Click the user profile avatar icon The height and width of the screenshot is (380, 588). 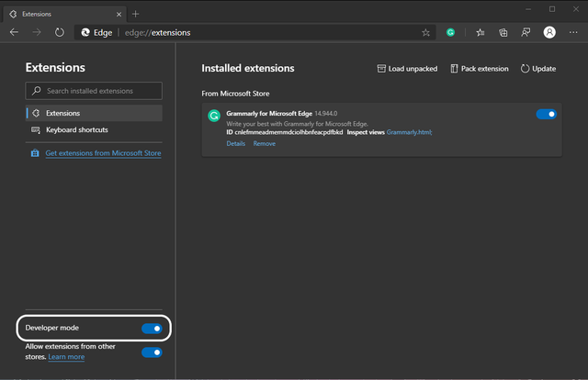click(549, 32)
